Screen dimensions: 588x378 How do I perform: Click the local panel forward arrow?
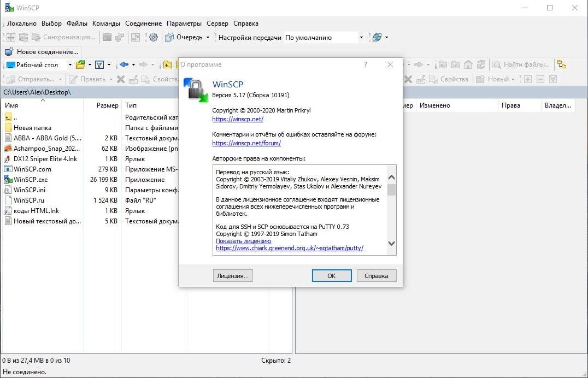pyautogui.click(x=143, y=64)
